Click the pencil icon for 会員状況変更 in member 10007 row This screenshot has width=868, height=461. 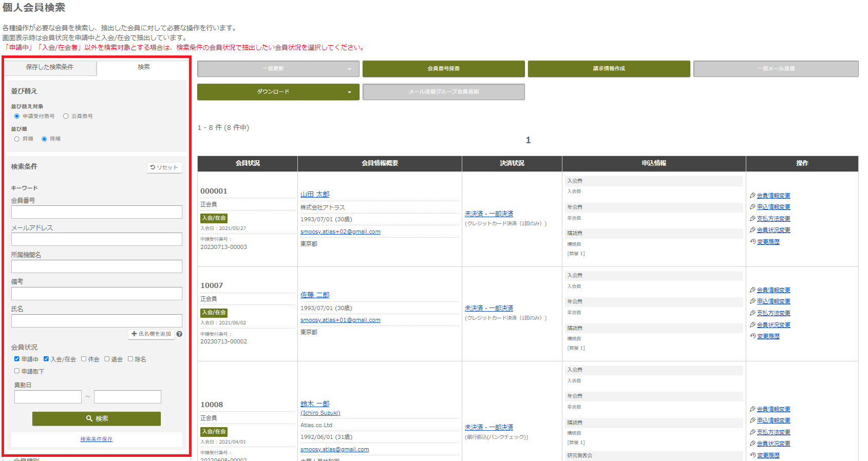752,324
